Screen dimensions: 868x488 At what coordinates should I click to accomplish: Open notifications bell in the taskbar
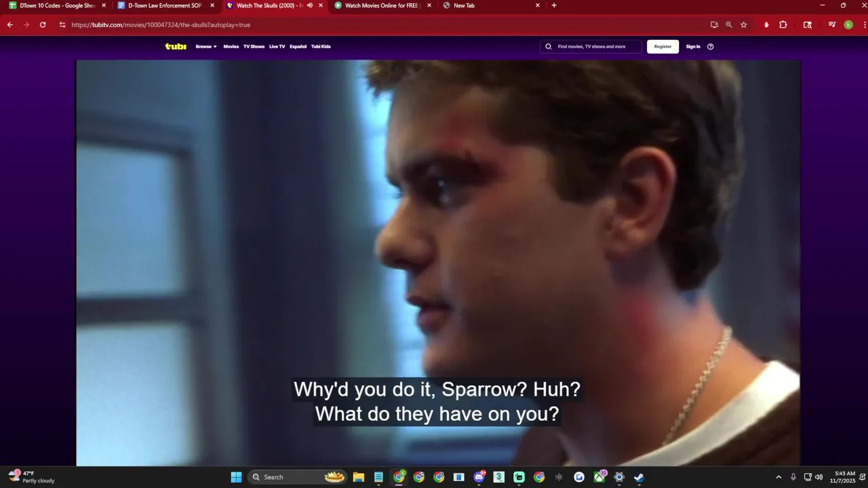coord(863,477)
